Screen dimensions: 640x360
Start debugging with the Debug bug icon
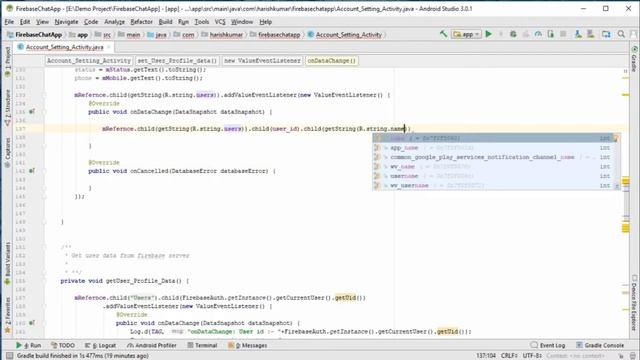pyautogui.click(x=513, y=34)
